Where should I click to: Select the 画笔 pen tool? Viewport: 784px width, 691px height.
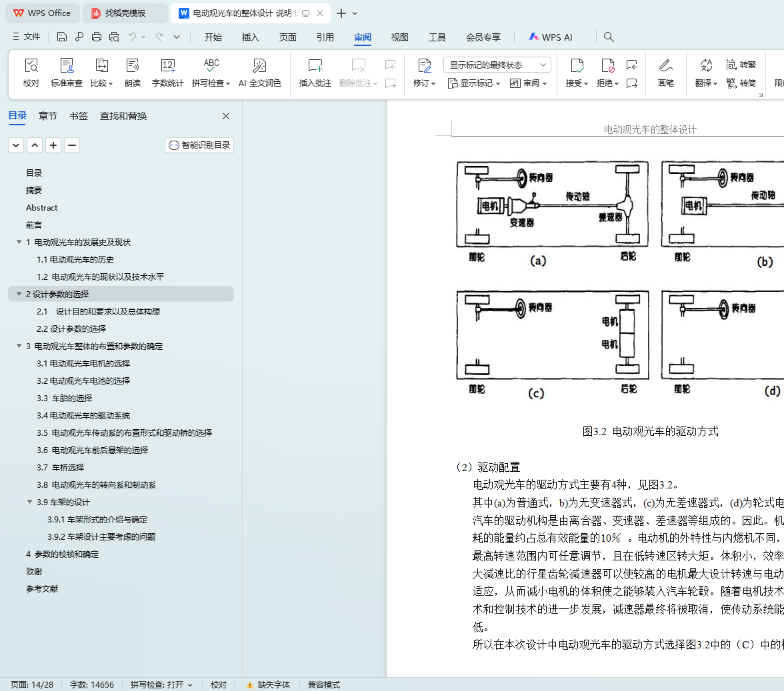pos(665,73)
